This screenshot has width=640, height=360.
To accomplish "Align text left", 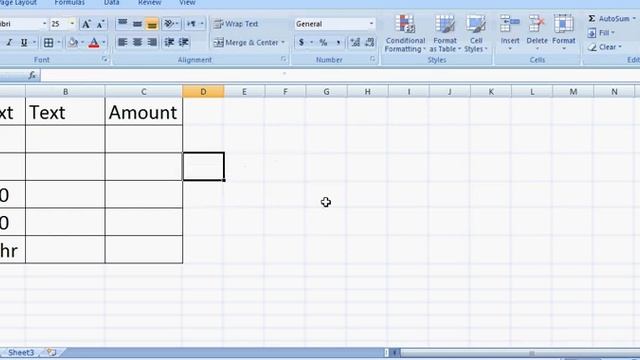I will tap(122, 42).
